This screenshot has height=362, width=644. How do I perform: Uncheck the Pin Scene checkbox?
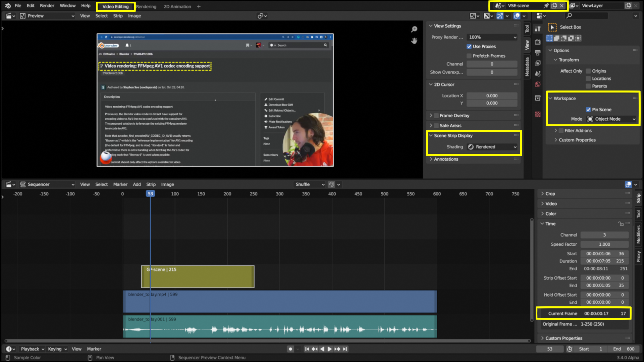pos(588,110)
